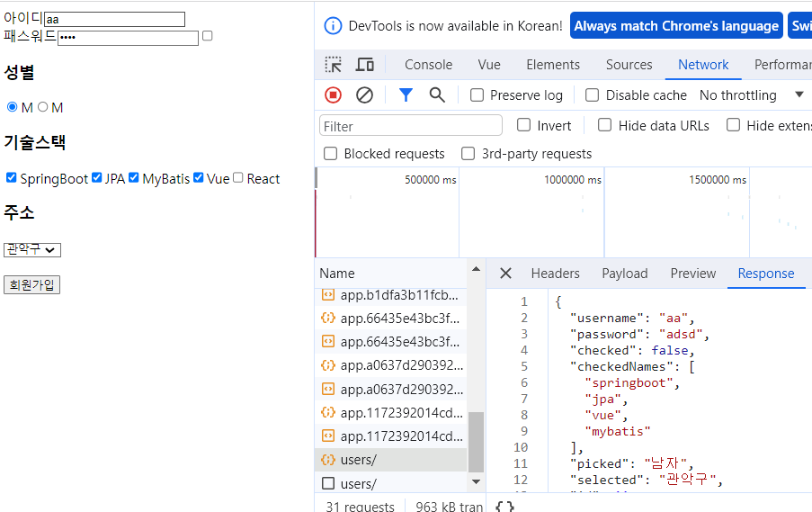Open the throttling dropdown arrow
The image size is (812, 512).
point(799,94)
